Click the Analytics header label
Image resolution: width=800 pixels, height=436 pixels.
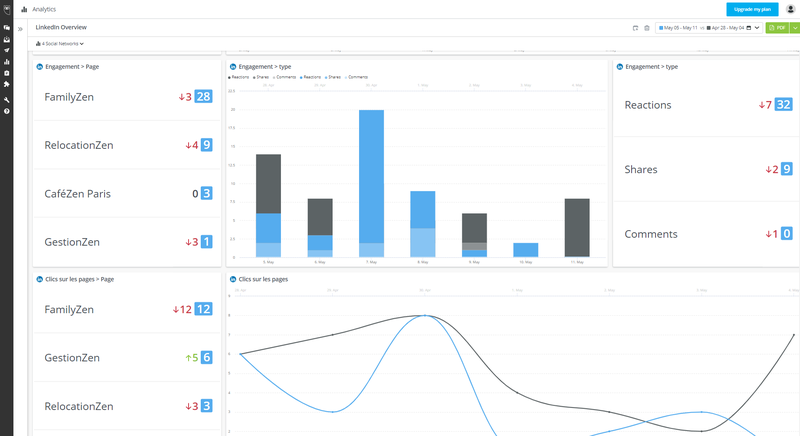coord(44,9)
